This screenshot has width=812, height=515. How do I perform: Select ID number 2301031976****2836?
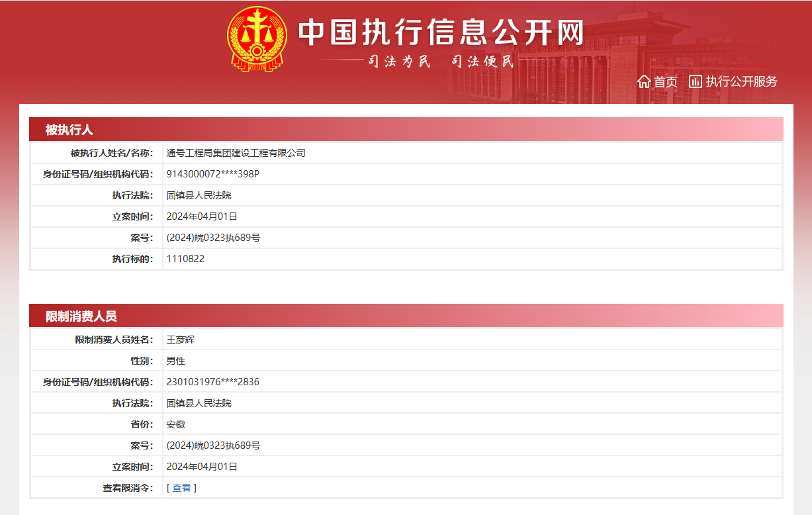(212, 382)
